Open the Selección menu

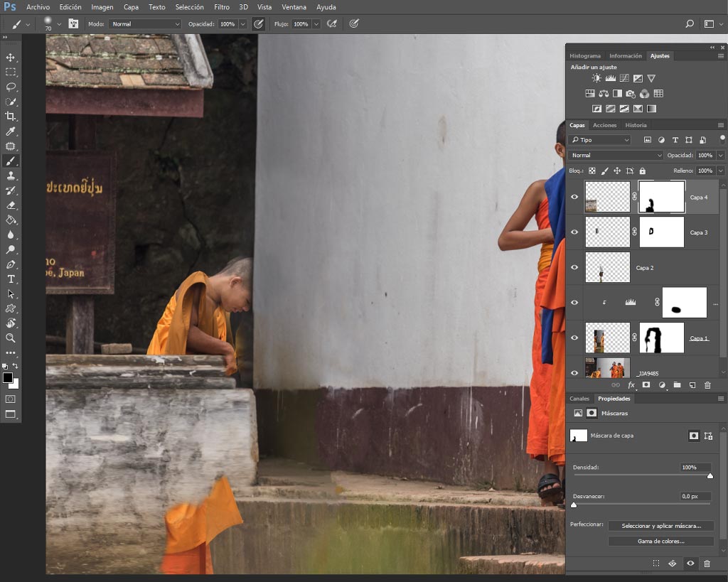point(189,7)
